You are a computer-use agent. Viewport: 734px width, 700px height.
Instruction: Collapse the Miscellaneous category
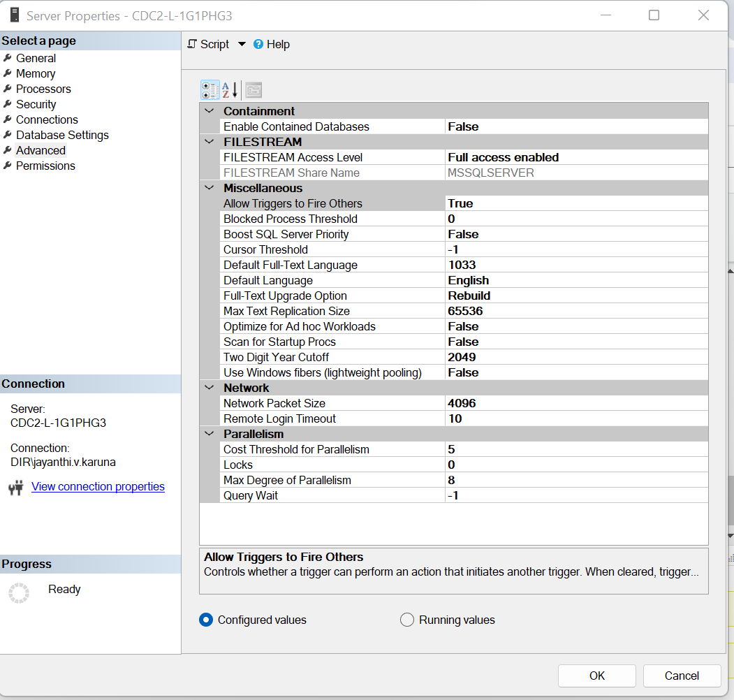210,188
